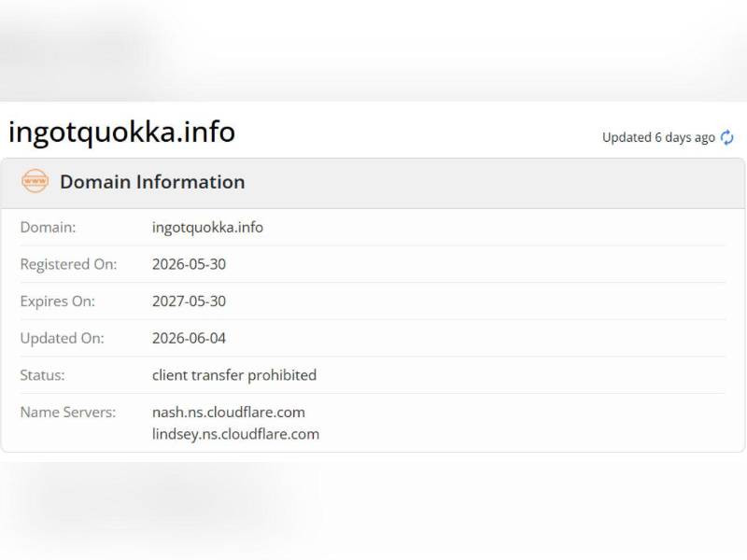The height and width of the screenshot is (560, 747).
Task: Click the blurred banner area at top
Action: point(373,50)
